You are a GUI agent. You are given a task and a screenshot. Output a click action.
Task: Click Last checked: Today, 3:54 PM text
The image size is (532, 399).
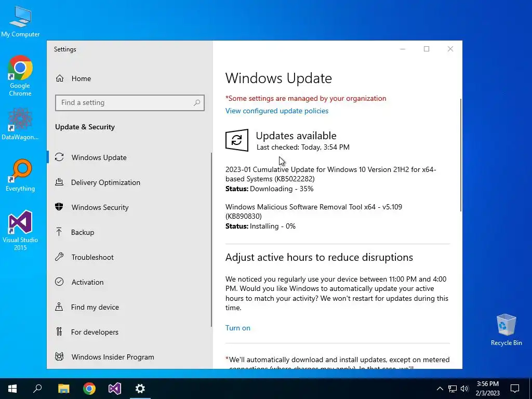click(303, 147)
